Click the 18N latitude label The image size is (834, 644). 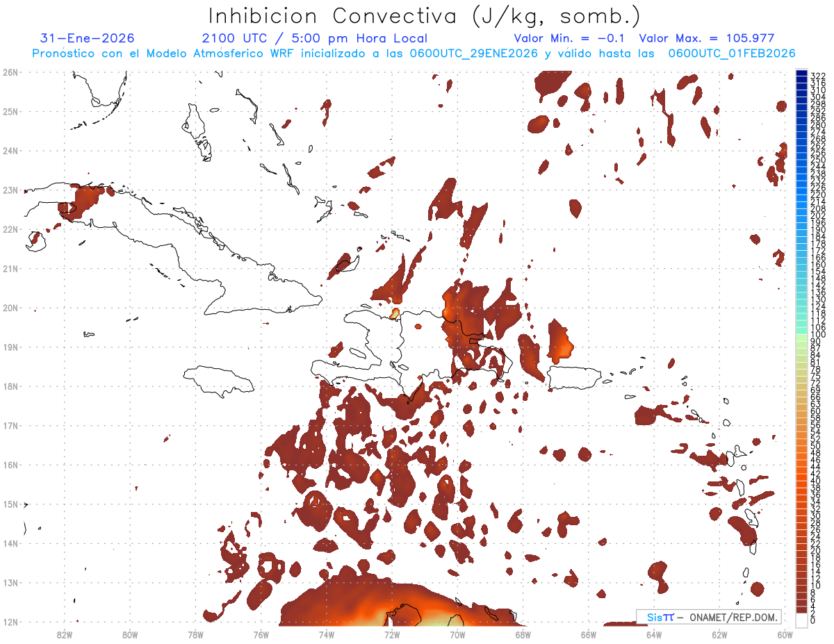pyautogui.click(x=10, y=386)
